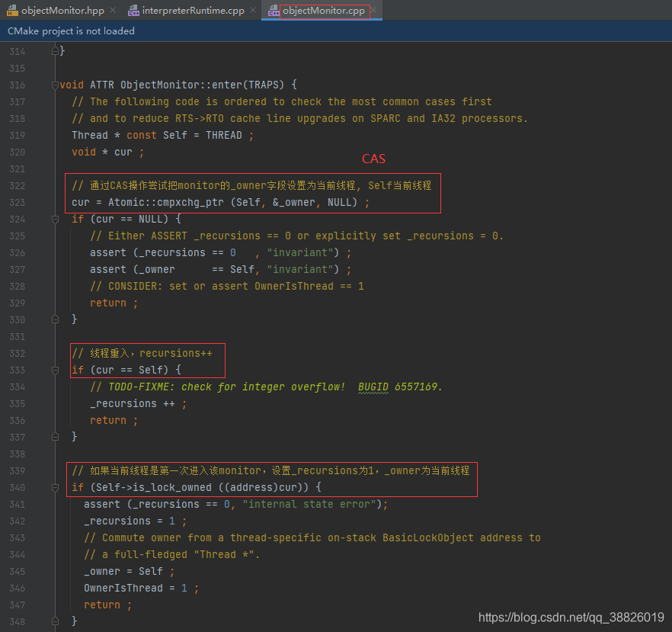Collapse the 'if (cur == NULL)' block fold marker
The height and width of the screenshot is (632, 672).
[x=55, y=220]
